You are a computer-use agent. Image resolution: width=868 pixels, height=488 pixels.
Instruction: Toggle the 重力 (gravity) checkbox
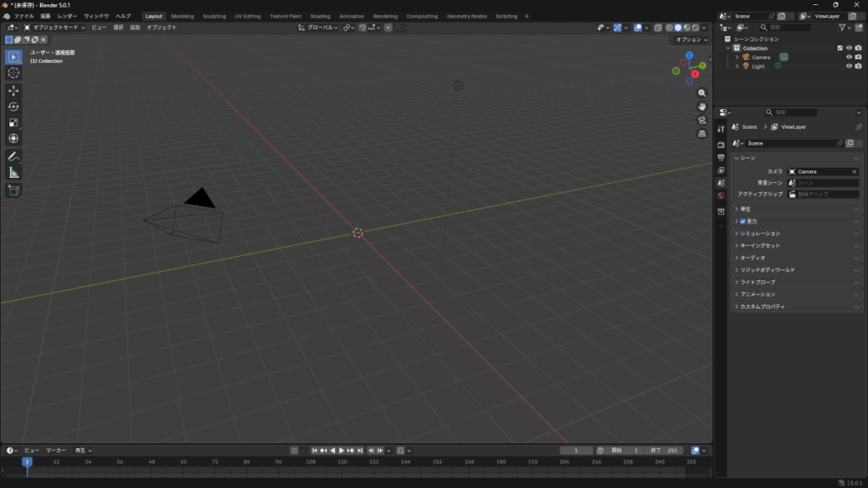coord(743,221)
